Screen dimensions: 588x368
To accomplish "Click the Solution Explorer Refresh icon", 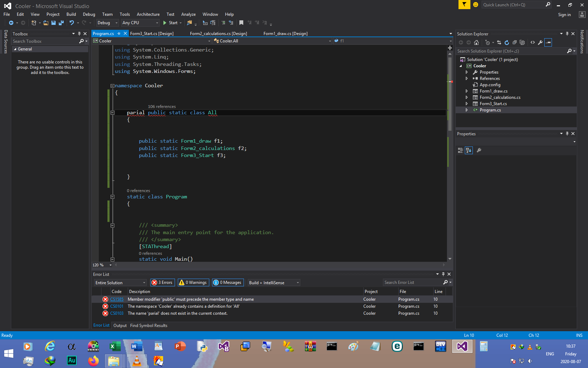I will coord(506,42).
